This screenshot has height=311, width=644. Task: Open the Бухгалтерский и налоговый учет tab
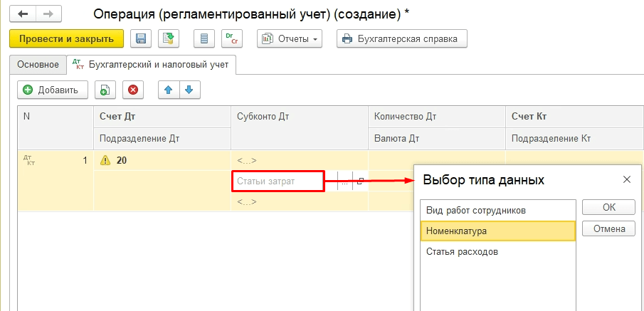tap(151, 65)
